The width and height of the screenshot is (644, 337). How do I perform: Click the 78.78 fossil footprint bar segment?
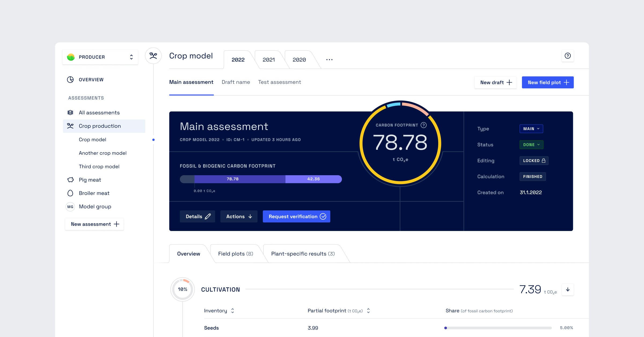(240, 179)
